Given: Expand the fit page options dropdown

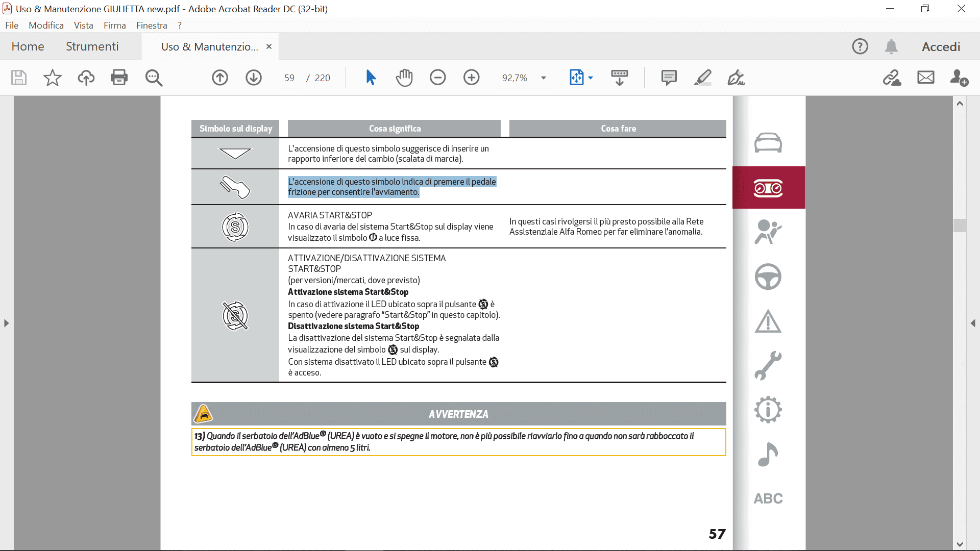Looking at the screenshot, I should [x=591, y=78].
